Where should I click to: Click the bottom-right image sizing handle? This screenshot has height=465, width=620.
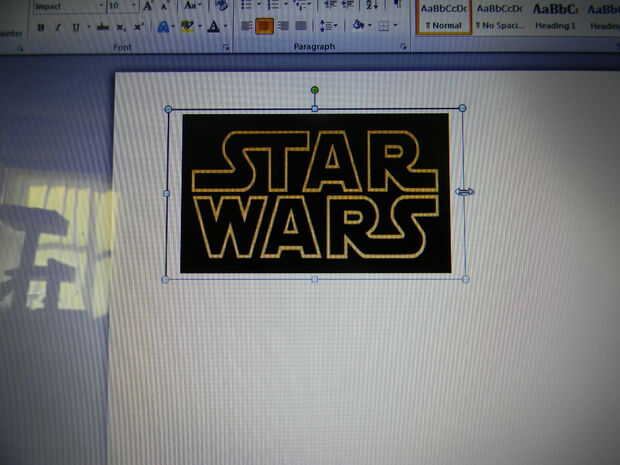tap(465, 279)
